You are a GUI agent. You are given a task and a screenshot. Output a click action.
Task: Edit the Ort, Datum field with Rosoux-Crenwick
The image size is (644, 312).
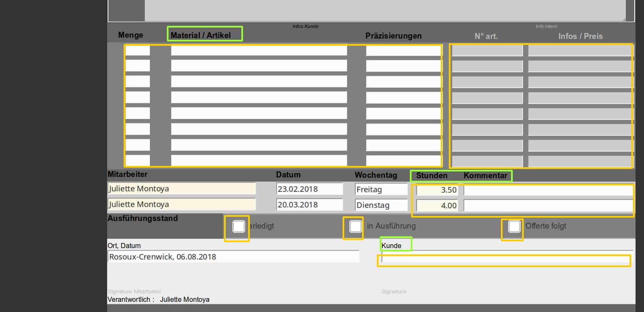click(233, 257)
